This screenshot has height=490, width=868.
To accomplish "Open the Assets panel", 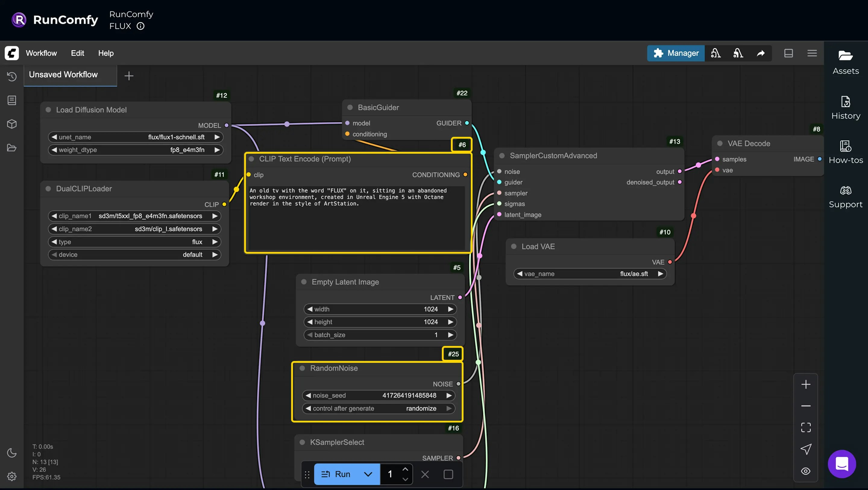I will click(845, 62).
